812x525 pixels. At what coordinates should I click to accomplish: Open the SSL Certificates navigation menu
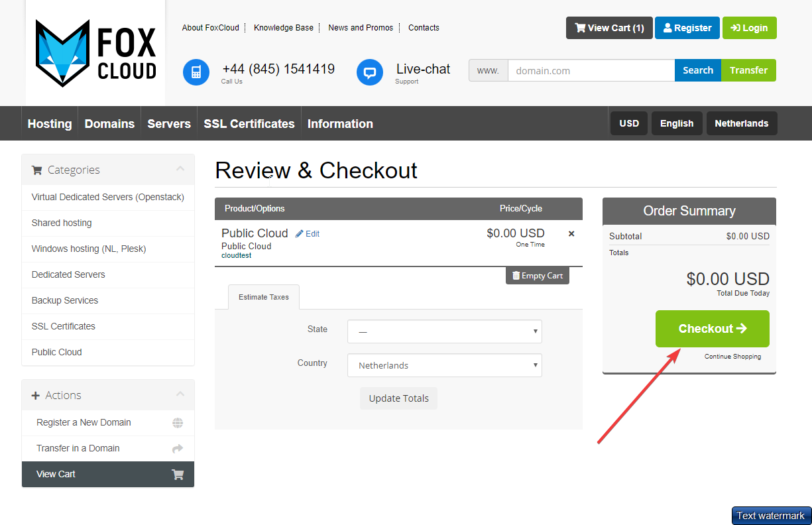coord(249,124)
